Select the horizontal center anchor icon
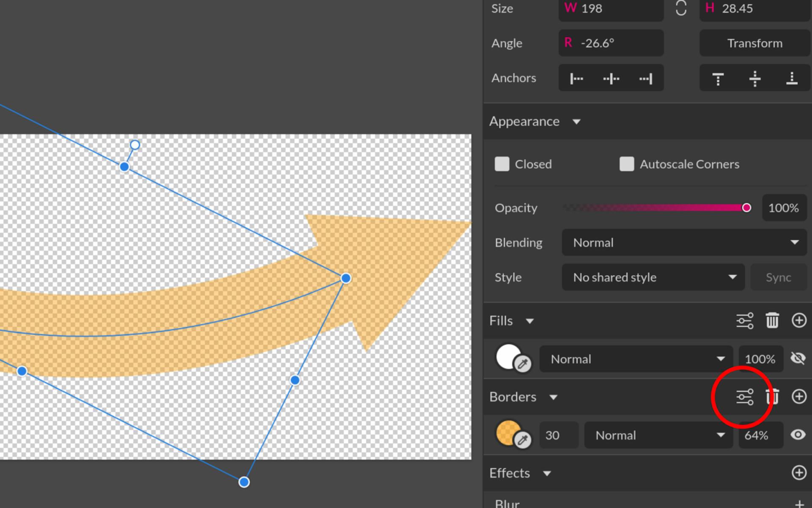Image resolution: width=812 pixels, height=508 pixels. point(611,78)
